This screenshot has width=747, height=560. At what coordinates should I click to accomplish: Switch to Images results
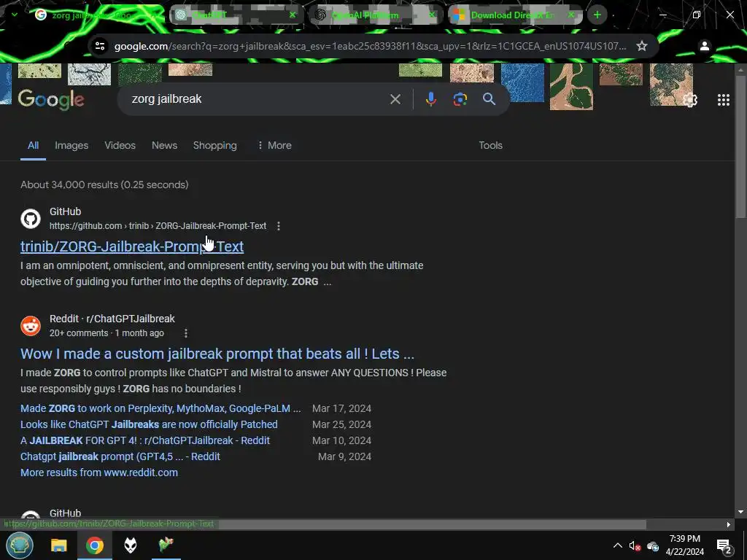[71, 145]
